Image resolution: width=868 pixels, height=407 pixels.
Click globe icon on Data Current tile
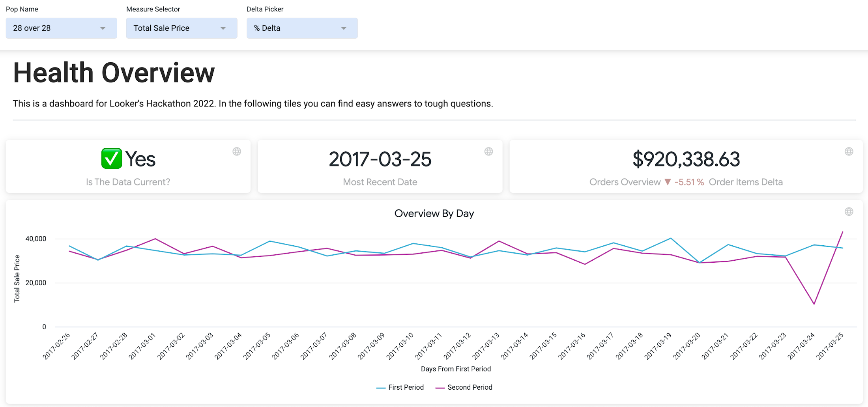237,151
